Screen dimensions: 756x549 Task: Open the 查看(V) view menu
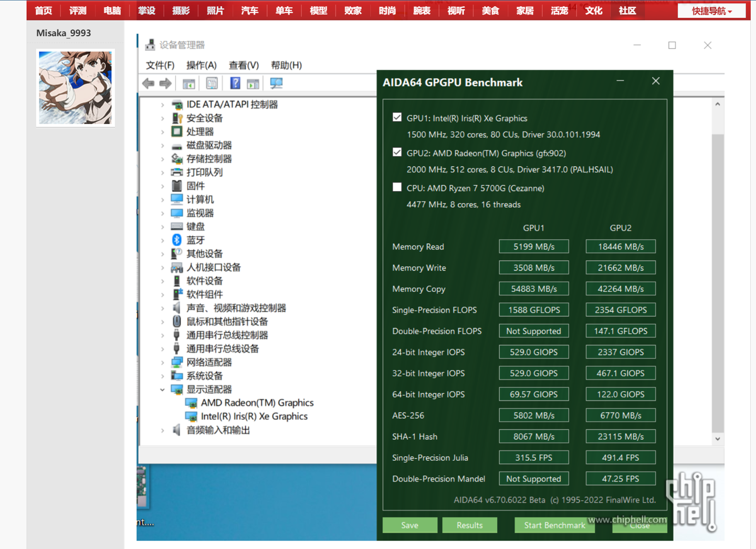click(x=244, y=65)
